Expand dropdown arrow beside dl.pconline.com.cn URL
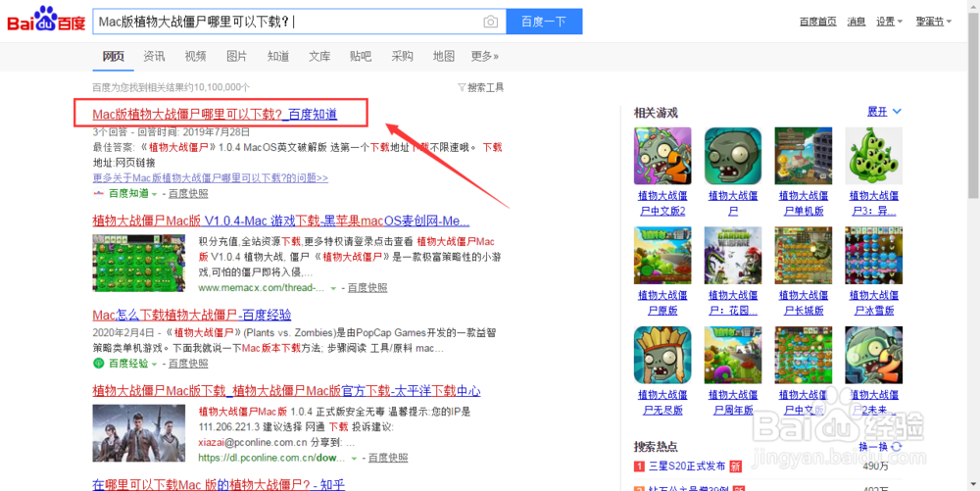Viewport: 980px width, 491px height. pyautogui.click(x=355, y=458)
